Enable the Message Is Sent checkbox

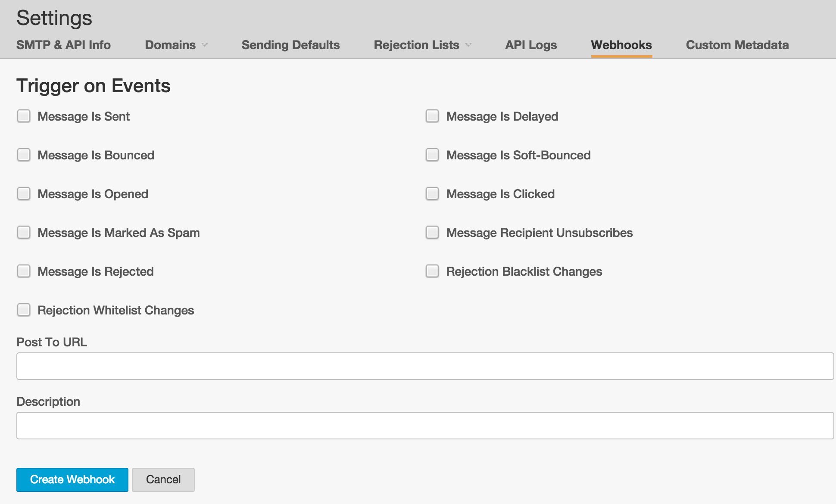coord(24,116)
